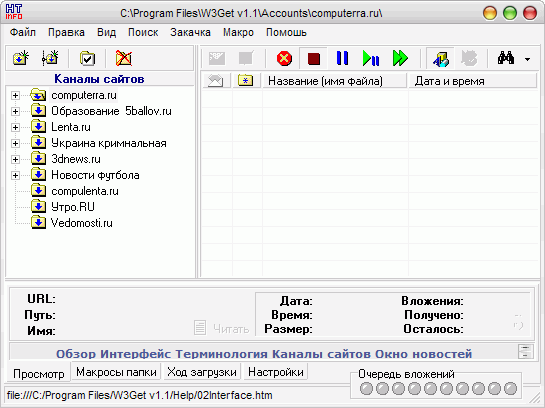
Task: Select the Украина кримнальная channel
Action: (109, 143)
